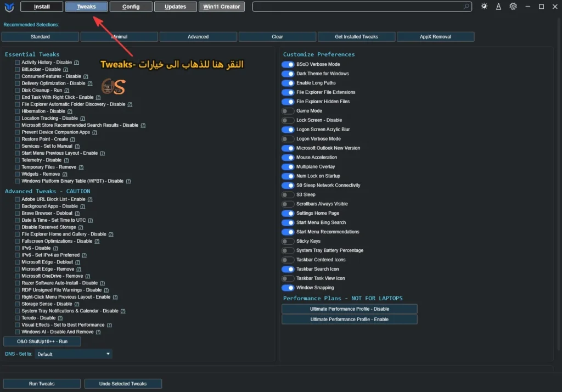The width and height of the screenshot is (562, 392).
Task: Open help icon for Services - Set to Manual
Action: coord(77,147)
